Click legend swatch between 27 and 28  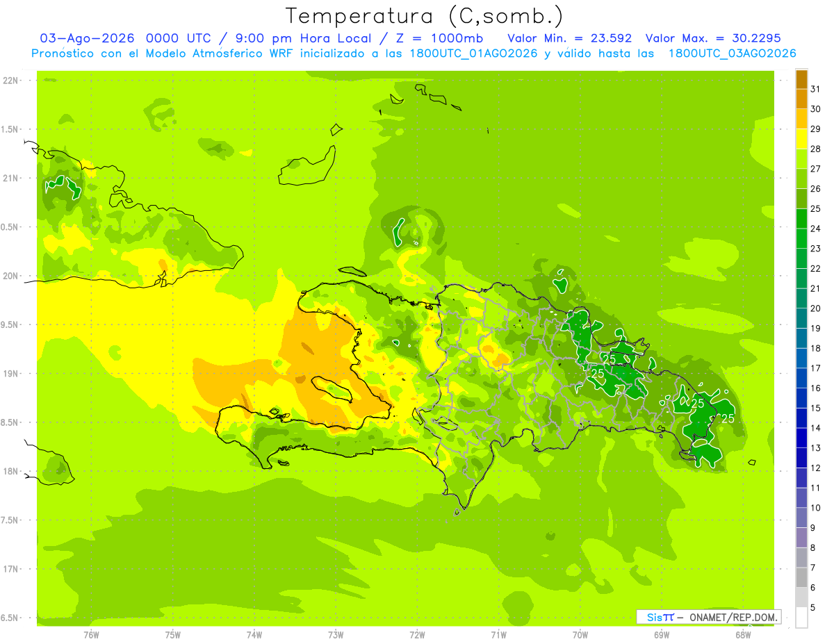tap(801, 159)
